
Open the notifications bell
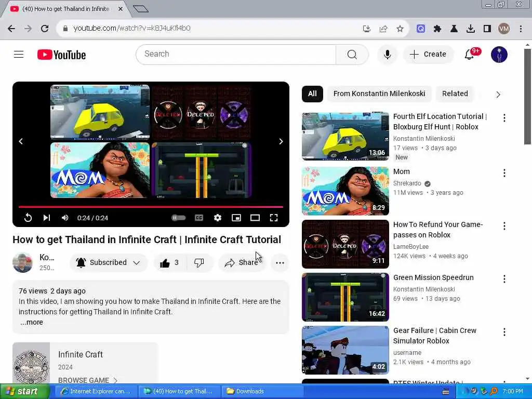click(469, 54)
